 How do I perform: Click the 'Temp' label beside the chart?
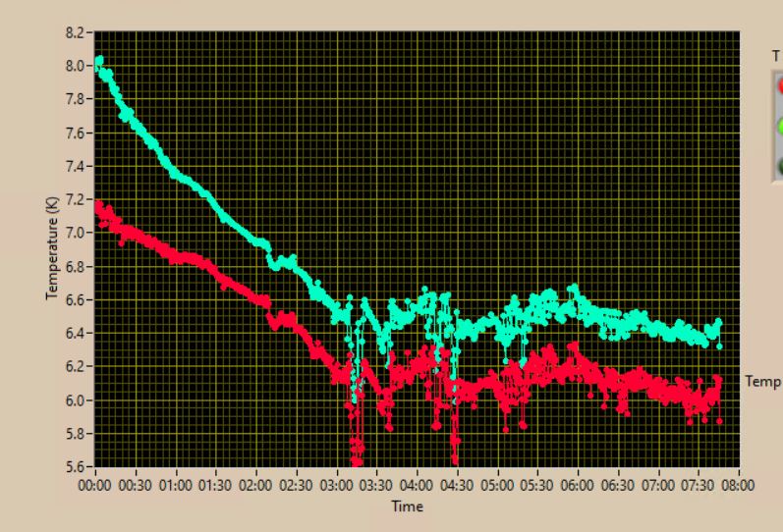(x=763, y=382)
